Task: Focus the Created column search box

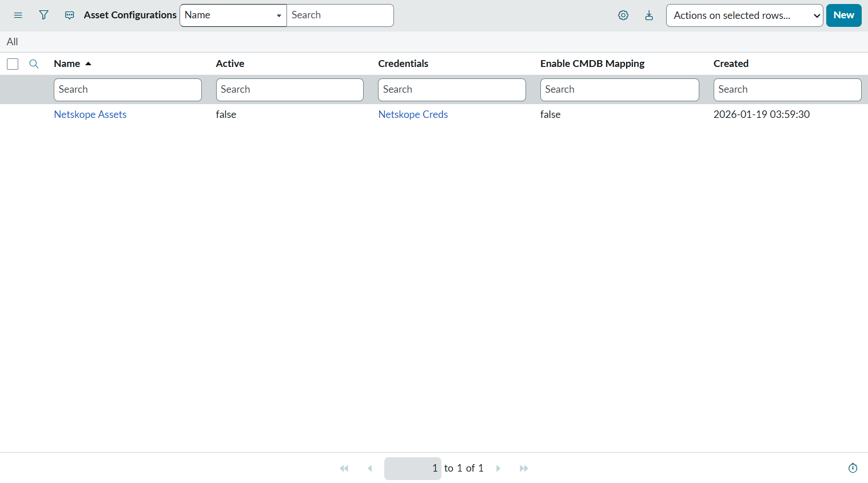Action: 787,90
